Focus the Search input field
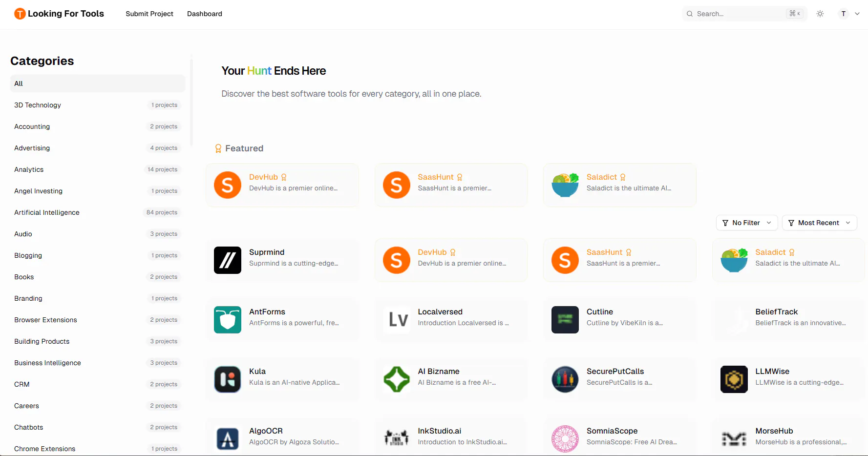The height and width of the screenshot is (456, 868). pyautogui.click(x=744, y=14)
